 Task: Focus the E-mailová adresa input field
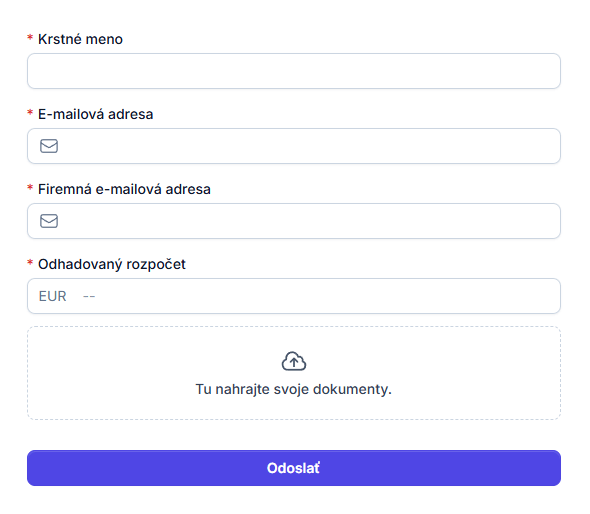point(294,146)
